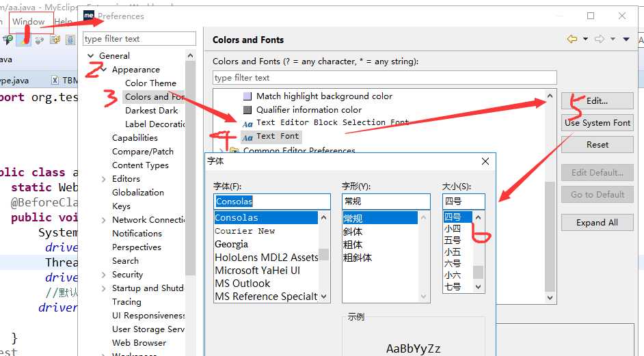Open UI Responsiveness preference page
644x356 pixels.
click(148, 316)
